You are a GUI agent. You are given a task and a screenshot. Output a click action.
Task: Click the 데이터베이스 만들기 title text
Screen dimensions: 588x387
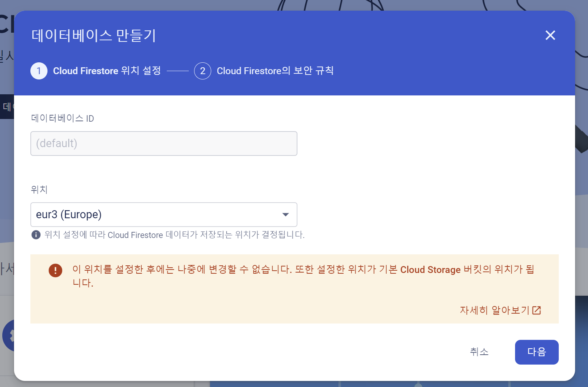coord(94,36)
